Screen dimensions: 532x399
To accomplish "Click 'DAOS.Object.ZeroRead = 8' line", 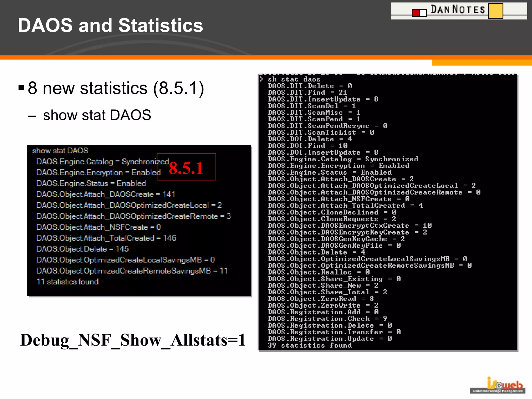I will tap(321, 299).
